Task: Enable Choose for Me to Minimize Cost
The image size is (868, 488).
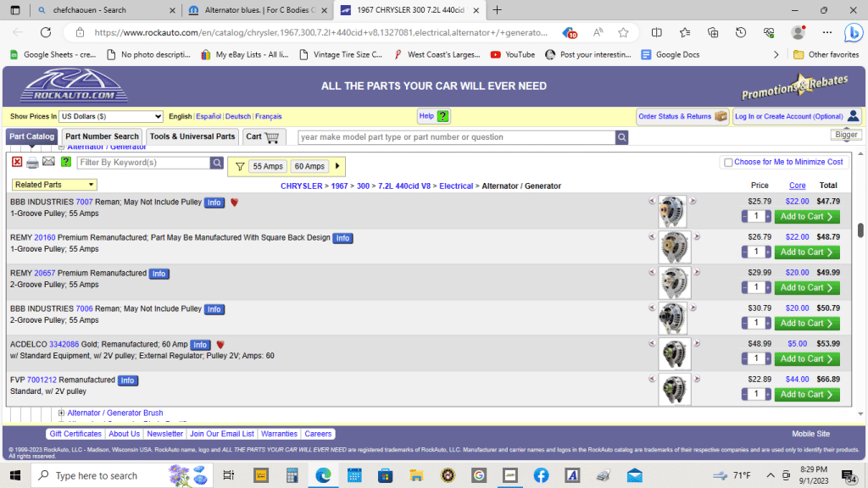Action: [728, 163]
